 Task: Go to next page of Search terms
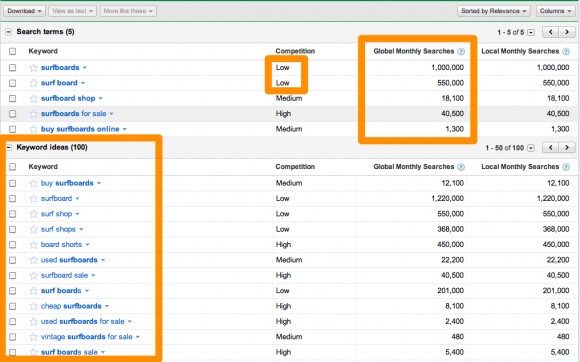[567, 32]
